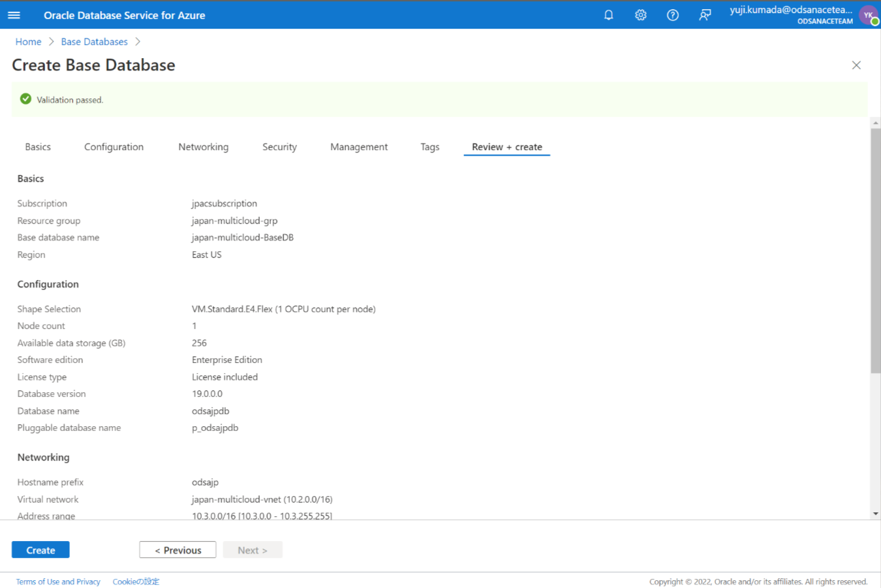Open portal settings with the gear icon
Viewport: 881px width, 588px height.
point(640,14)
